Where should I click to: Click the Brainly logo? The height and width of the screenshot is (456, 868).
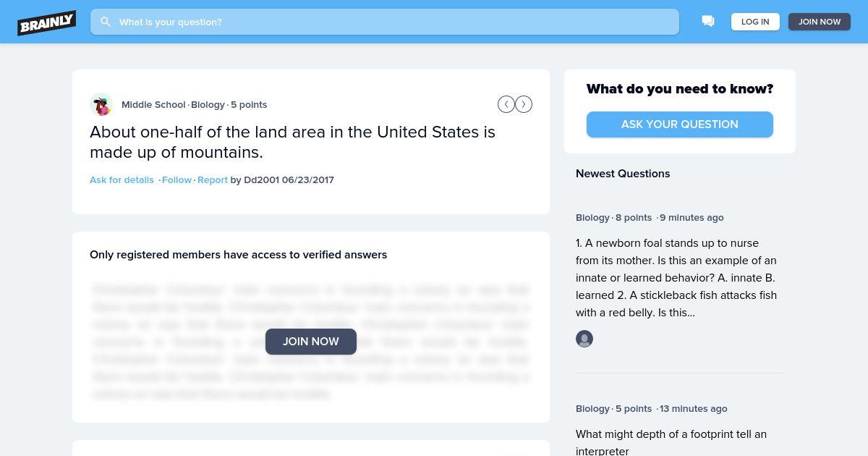47,22
